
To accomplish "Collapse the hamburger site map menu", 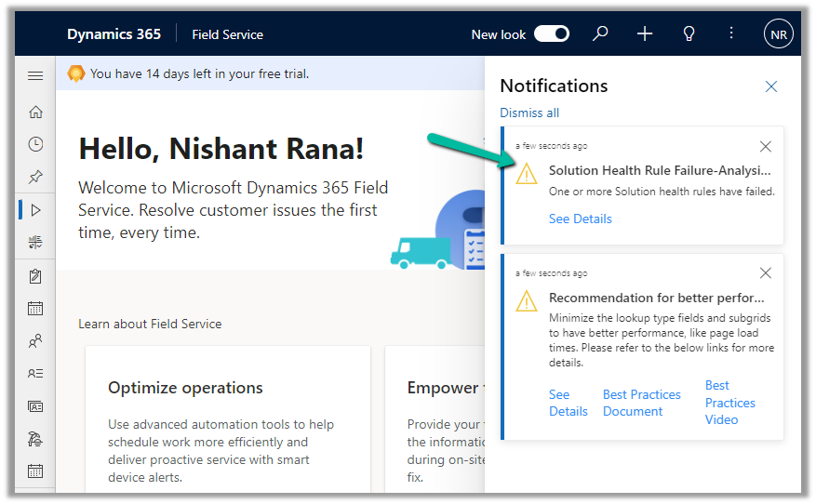I will tap(35, 75).
